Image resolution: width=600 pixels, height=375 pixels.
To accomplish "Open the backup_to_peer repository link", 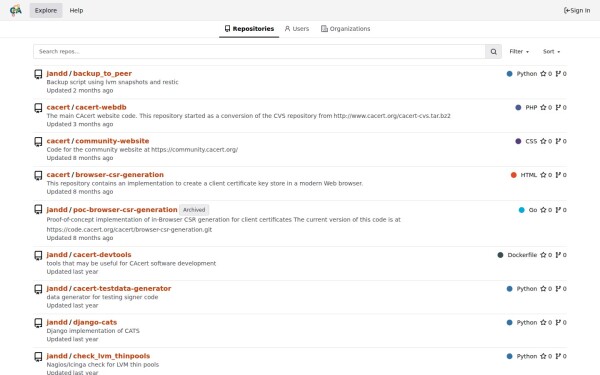I will coord(102,73).
